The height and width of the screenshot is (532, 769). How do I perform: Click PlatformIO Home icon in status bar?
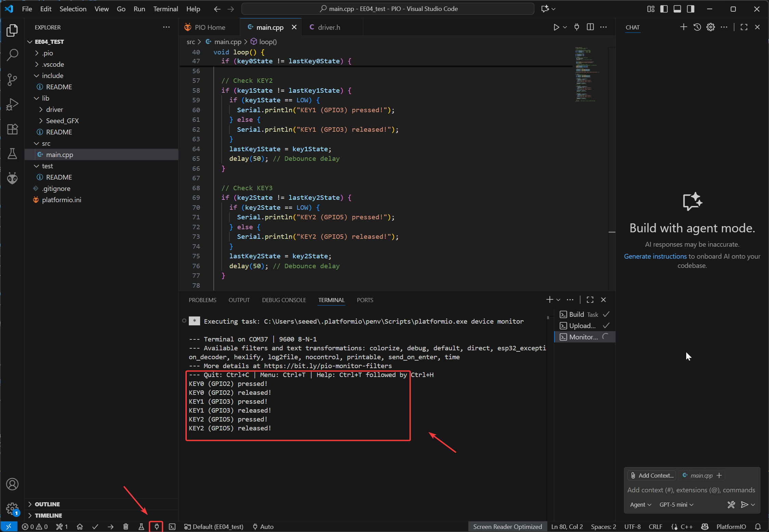[80, 527]
